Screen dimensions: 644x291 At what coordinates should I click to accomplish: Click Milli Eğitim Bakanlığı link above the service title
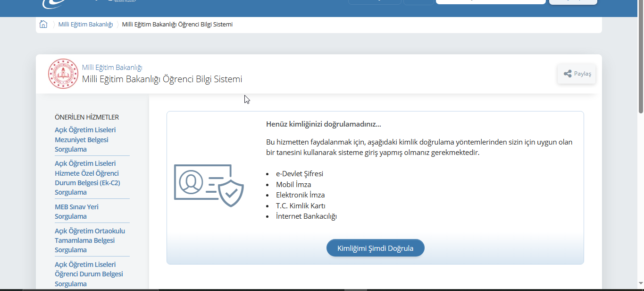[112, 68]
